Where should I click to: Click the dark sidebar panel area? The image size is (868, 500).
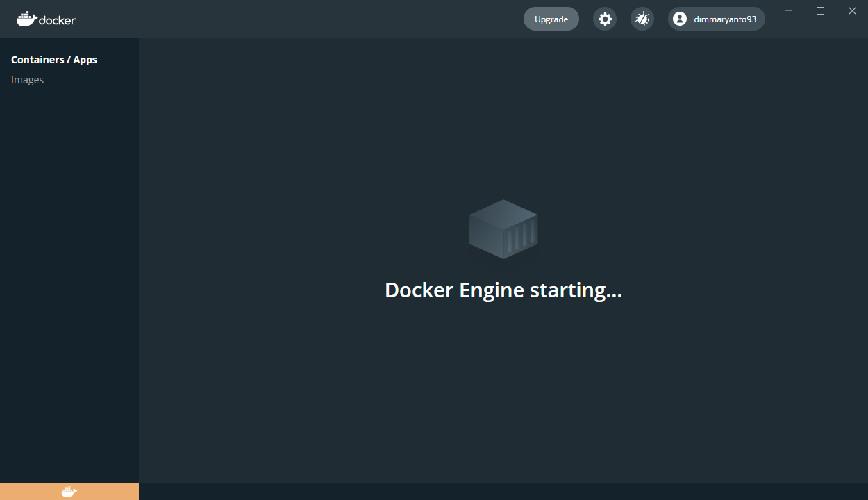coord(69,278)
